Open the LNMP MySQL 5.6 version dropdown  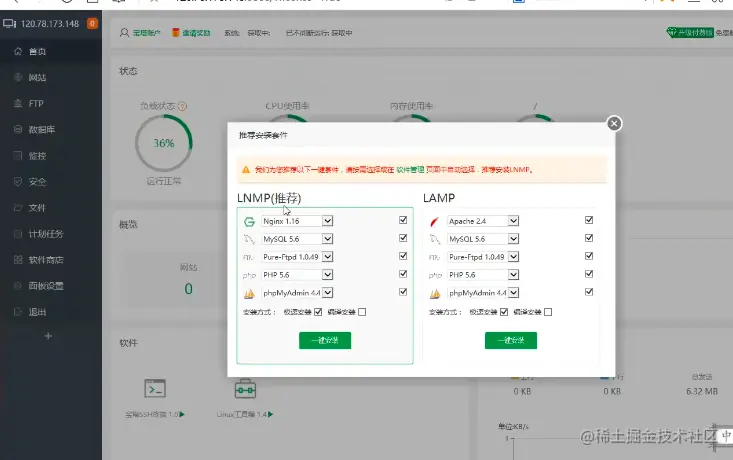297,239
